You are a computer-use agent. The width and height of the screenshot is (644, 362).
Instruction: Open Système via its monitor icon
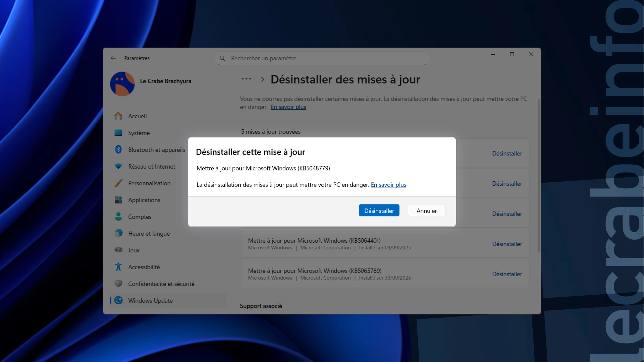[x=118, y=133]
